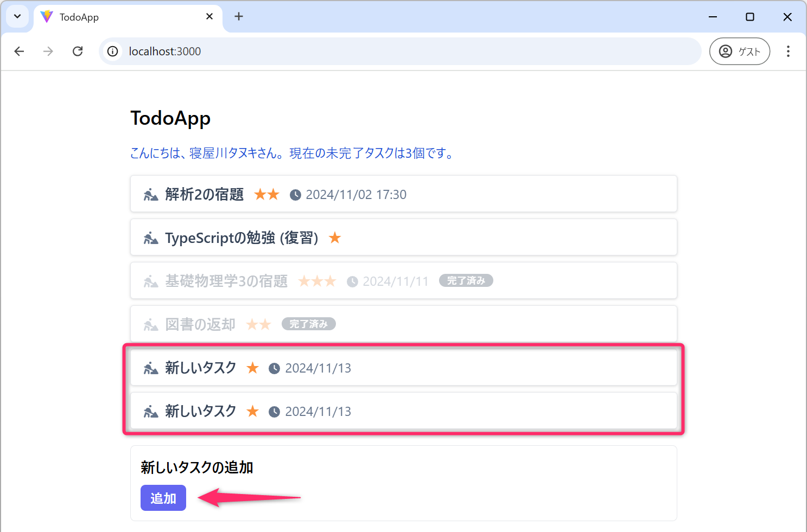Click the icon beside 解析2の宿題 task

click(151, 195)
